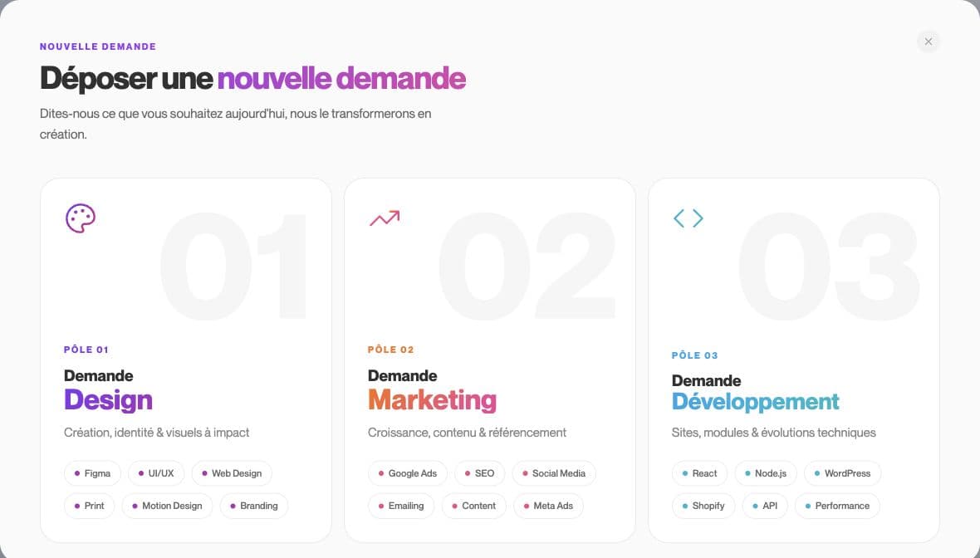Click the WordPress tag
Viewport: 980px width, 558px height.
(842, 473)
